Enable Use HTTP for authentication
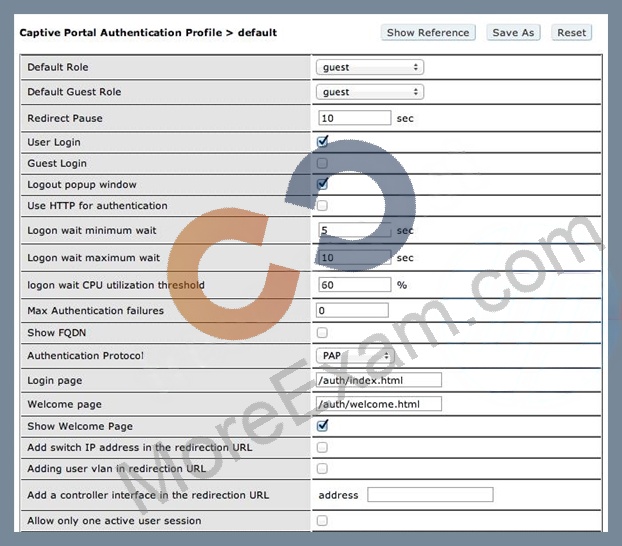 click(x=322, y=206)
